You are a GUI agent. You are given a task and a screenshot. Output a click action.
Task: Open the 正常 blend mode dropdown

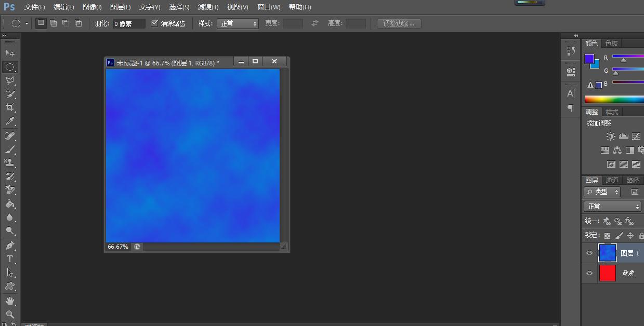(612, 206)
